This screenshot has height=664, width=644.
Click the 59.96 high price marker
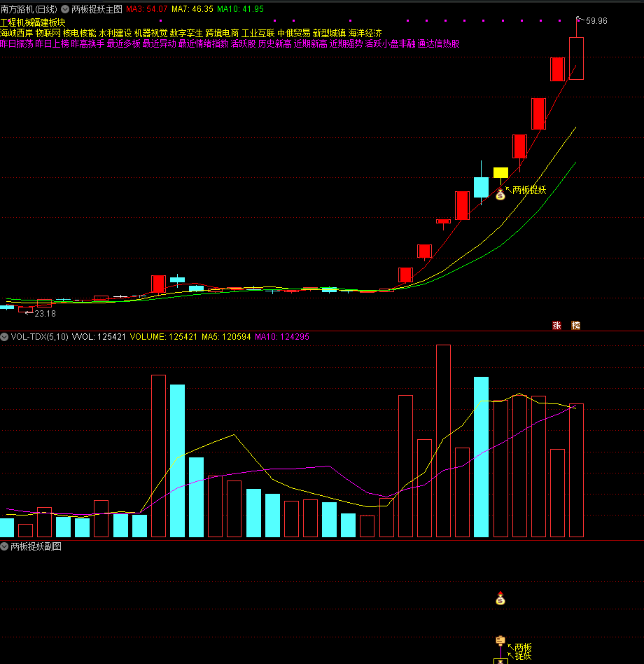596,21
